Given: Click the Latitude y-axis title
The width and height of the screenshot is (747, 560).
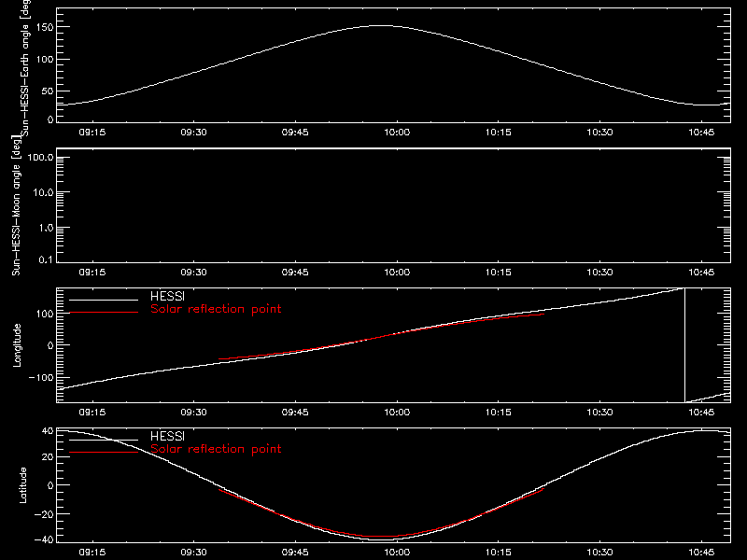Looking at the screenshot, I should (x=22, y=485).
